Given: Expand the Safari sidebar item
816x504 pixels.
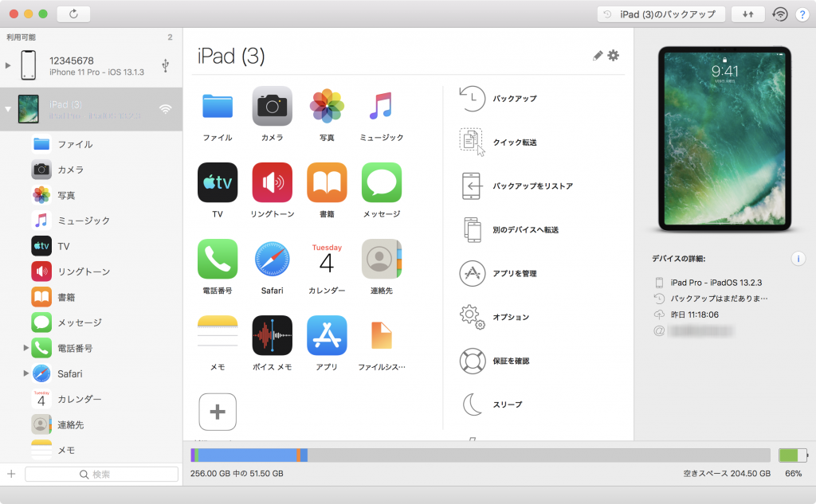Looking at the screenshot, I should 25,373.
